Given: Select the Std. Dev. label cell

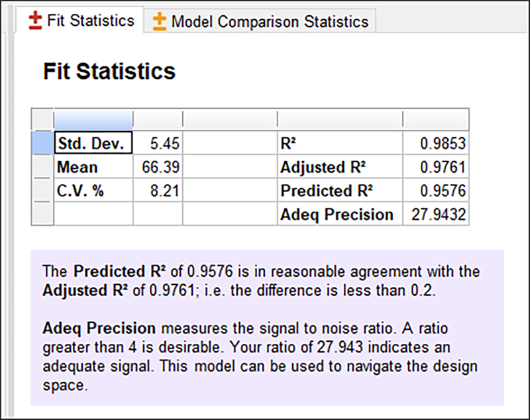Looking at the screenshot, I should click(93, 142).
